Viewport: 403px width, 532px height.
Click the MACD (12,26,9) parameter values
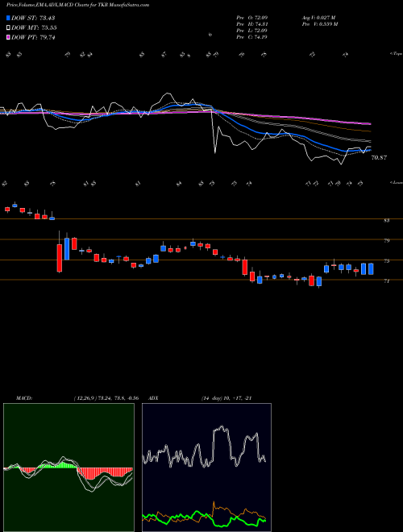coord(106,398)
